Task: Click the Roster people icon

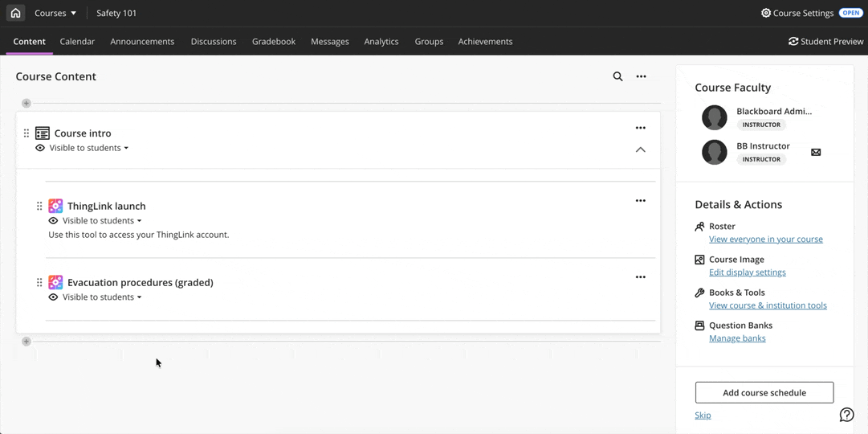Action: [x=699, y=226]
